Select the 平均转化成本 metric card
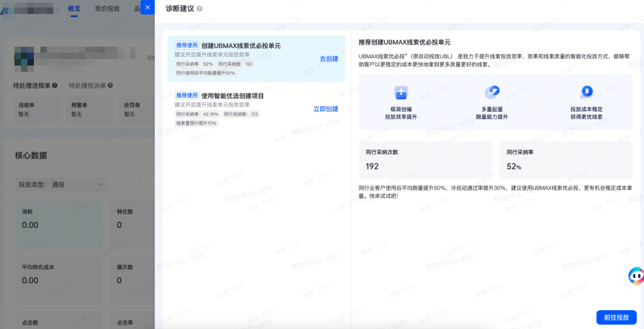 click(59, 281)
